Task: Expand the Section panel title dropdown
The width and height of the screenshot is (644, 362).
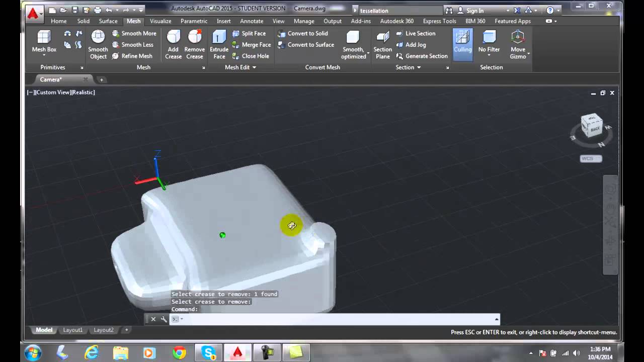Action: click(408, 67)
